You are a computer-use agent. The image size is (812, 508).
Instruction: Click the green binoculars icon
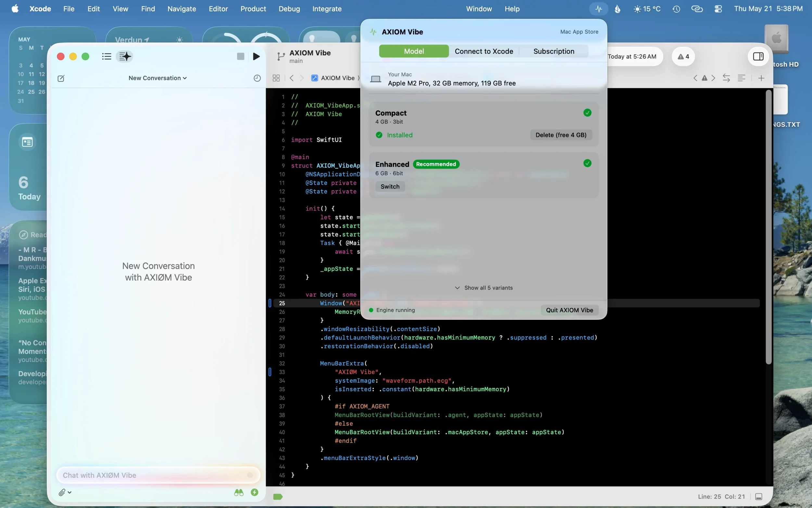(x=239, y=492)
